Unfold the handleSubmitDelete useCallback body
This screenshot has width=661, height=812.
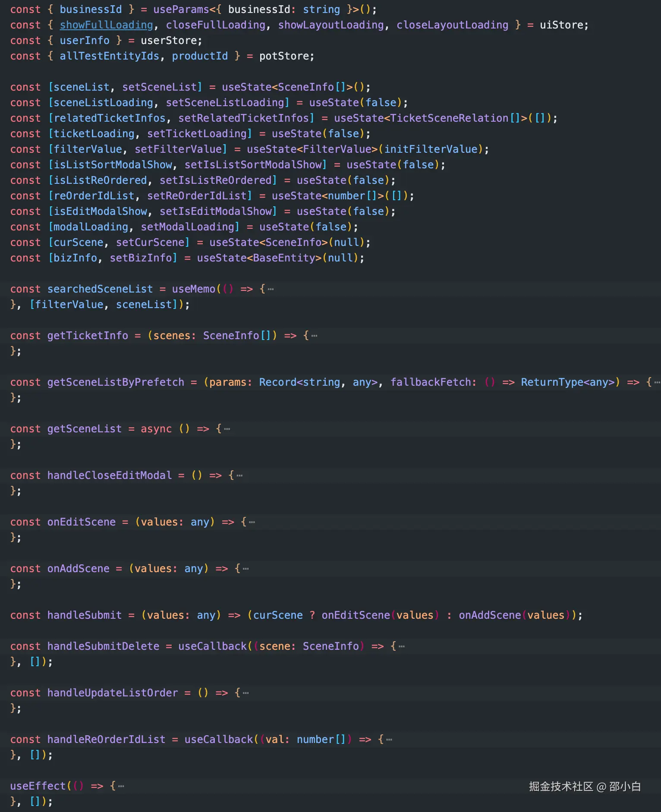pyautogui.click(x=401, y=647)
